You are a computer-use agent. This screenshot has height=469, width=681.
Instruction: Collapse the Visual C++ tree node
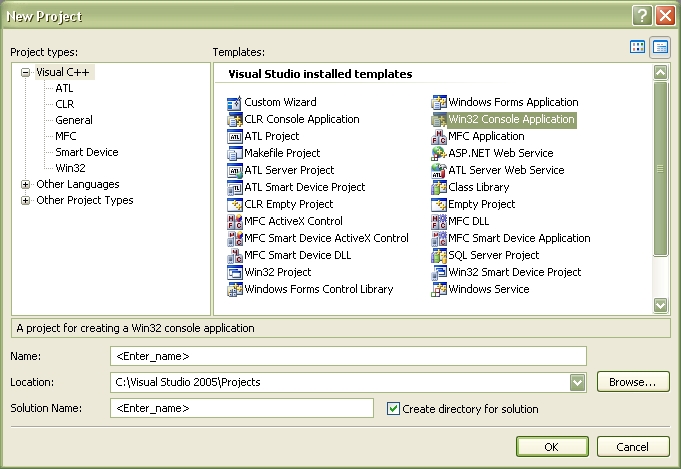pos(26,73)
